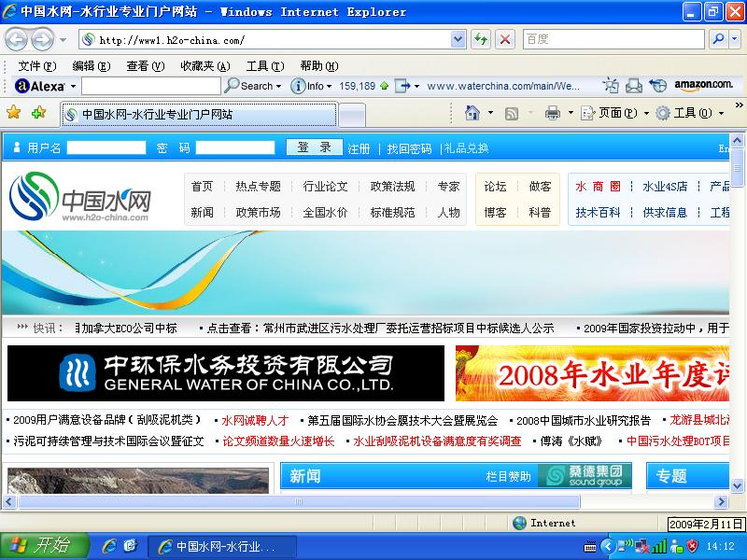
Task: Open the 收藏夹(A) menu
Action: [205, 66]
